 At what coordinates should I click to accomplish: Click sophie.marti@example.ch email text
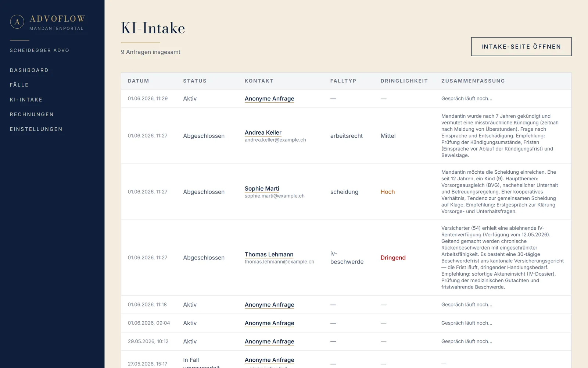(x=275, y=196)
